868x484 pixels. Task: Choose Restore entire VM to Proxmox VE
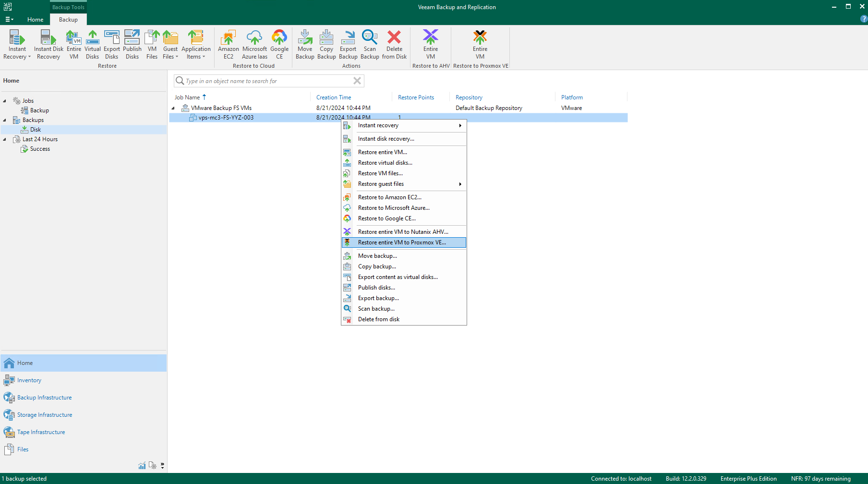tap(401, 242)
